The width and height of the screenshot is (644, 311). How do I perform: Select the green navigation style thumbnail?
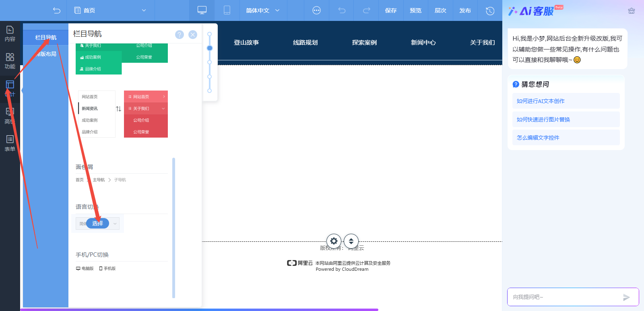click(x=122, y=59)
